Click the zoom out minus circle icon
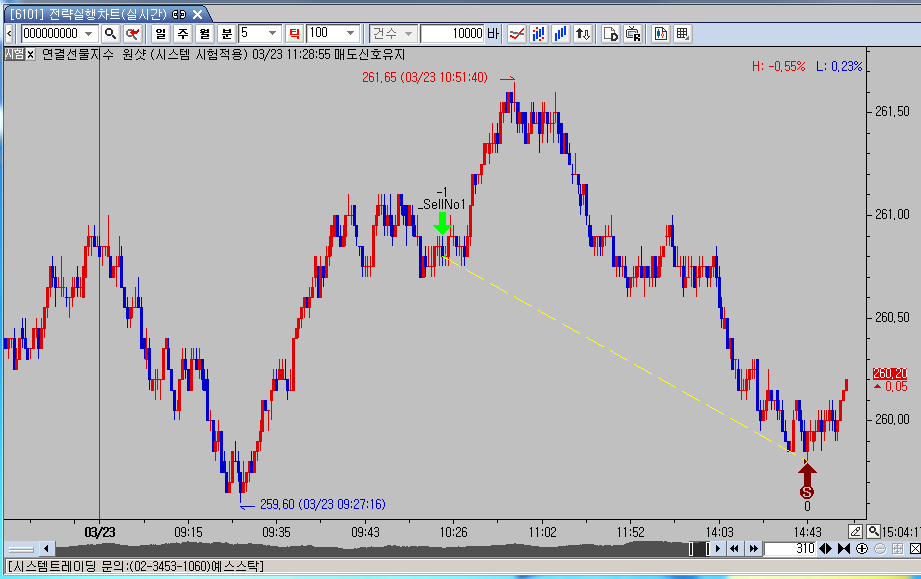This screenshot has height=579, width=921. (x=880, y=549)
